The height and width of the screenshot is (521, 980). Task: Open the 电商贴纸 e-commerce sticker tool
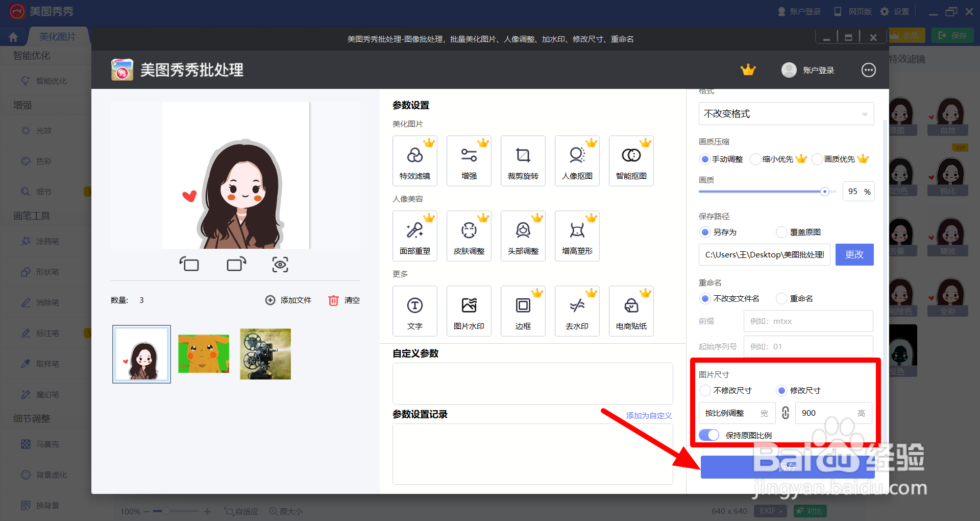pos(631,311)
